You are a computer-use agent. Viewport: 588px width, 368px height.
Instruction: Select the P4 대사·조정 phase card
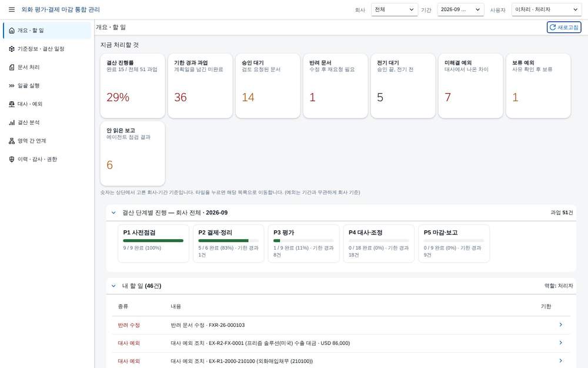click(379, 243)
